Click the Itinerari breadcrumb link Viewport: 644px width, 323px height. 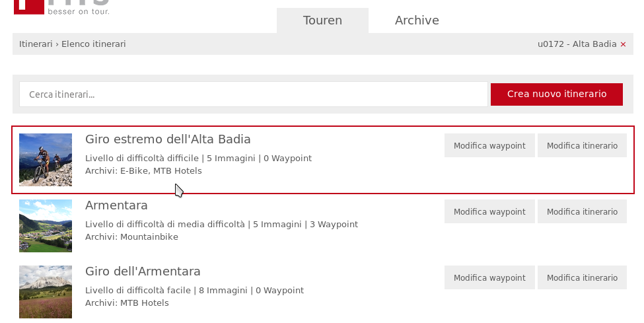coord(36,44)
